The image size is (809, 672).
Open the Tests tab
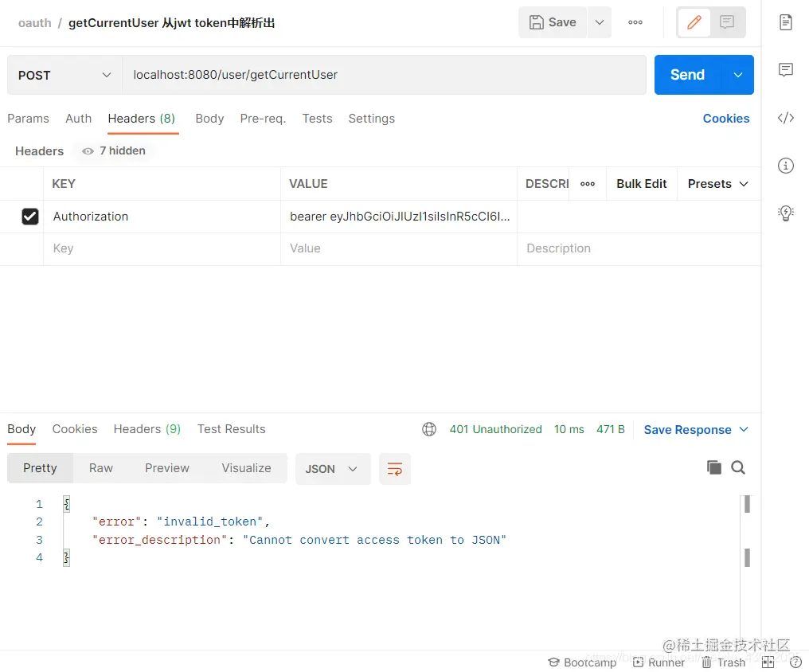tap(317, 119)
